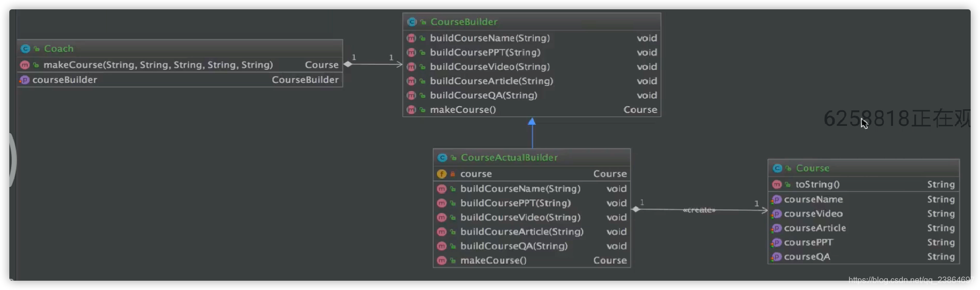Select the course field icon in CourseActualBuilder
The width and height of the screenshot is (980, 290).
click(442, 174)
